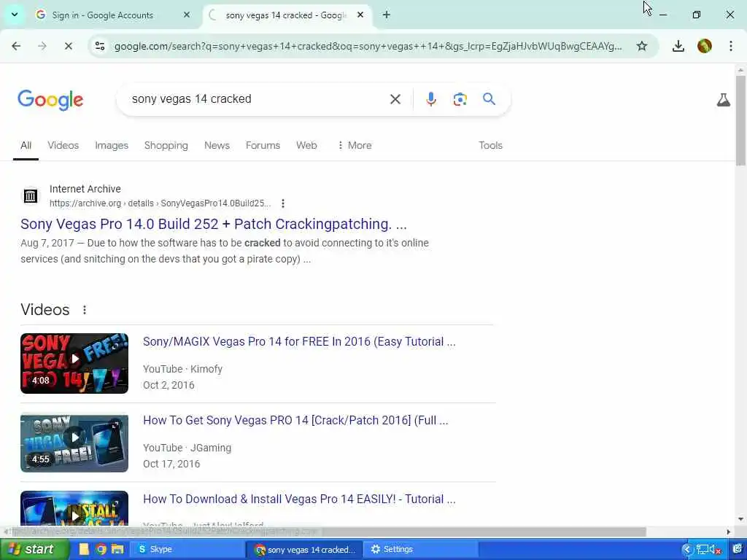Open site information icon in address bar
The height and width of the screenshot is (560, 747).
(x=99, y=46)
